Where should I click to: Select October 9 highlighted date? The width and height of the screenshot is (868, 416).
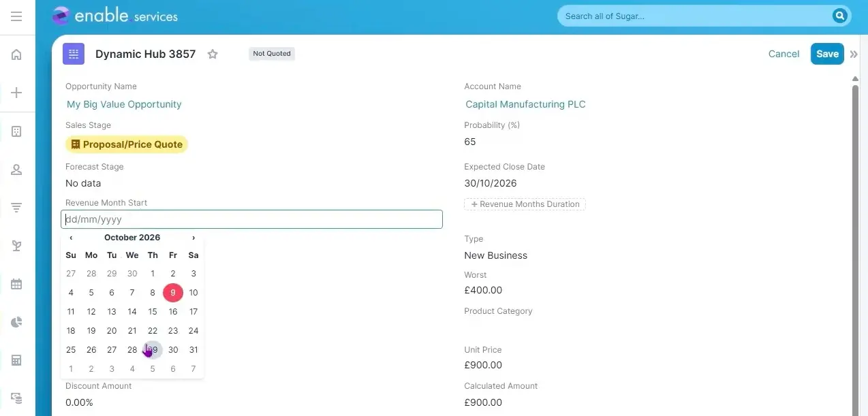(173, 293)
